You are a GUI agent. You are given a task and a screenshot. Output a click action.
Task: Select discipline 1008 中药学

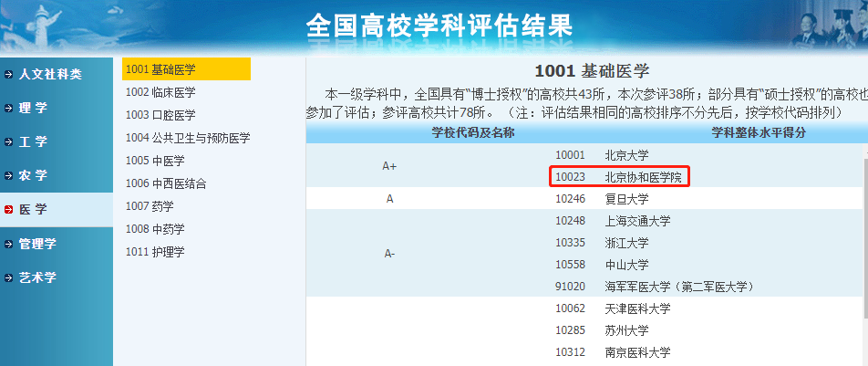(x=155, y=229)
